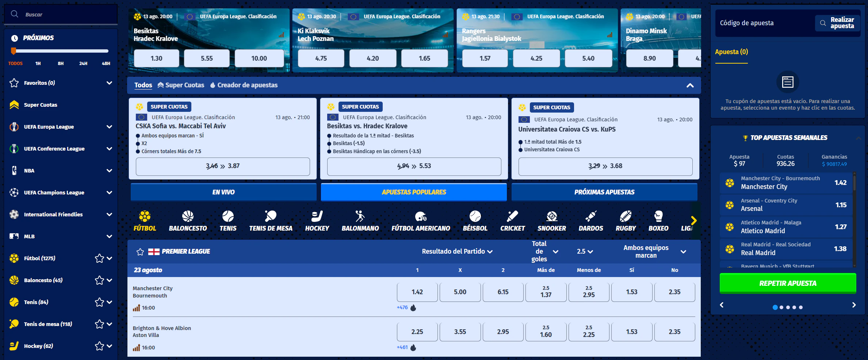868x360 pixels.
Task: Pick Brighton vs Aston Villa draw 3.55
Action: (x=460, y=332)
